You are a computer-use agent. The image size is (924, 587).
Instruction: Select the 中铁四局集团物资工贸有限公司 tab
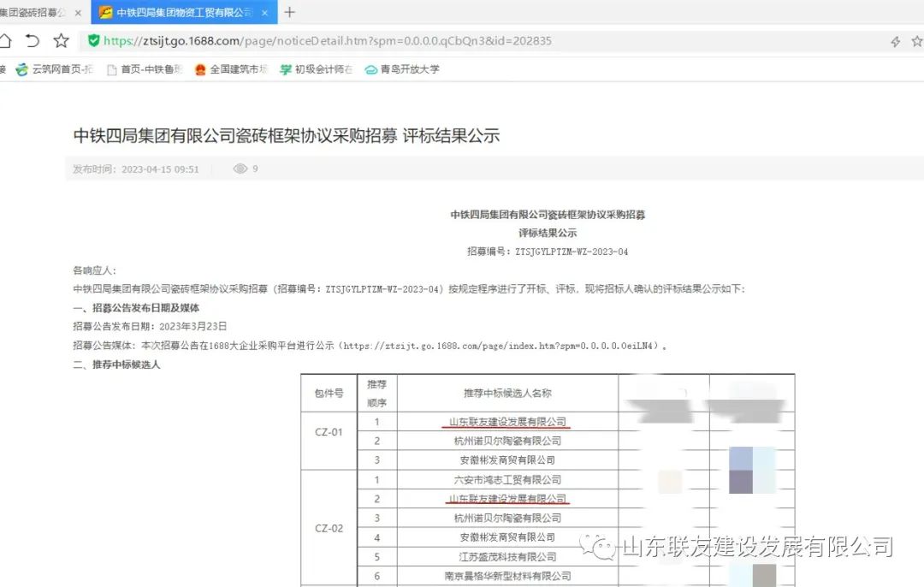pos(185,12)
